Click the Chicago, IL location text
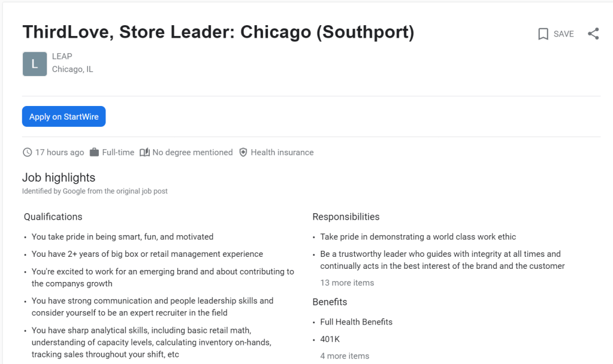 pos(73,69)
